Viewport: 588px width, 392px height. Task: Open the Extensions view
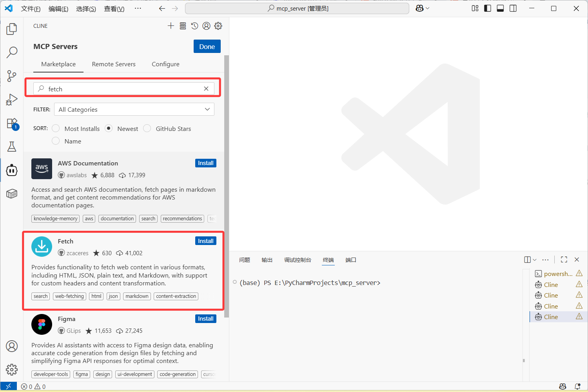(x=12, y=123)
